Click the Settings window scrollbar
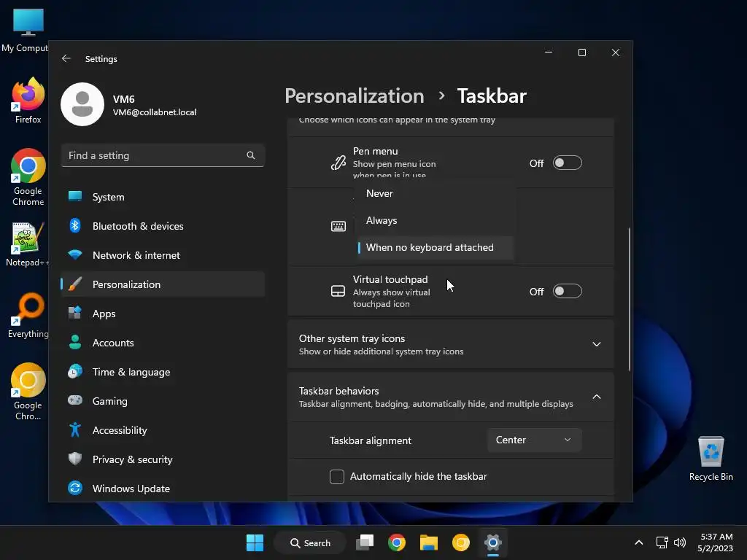This screenshot has height=560, width=747. (630, 299)
